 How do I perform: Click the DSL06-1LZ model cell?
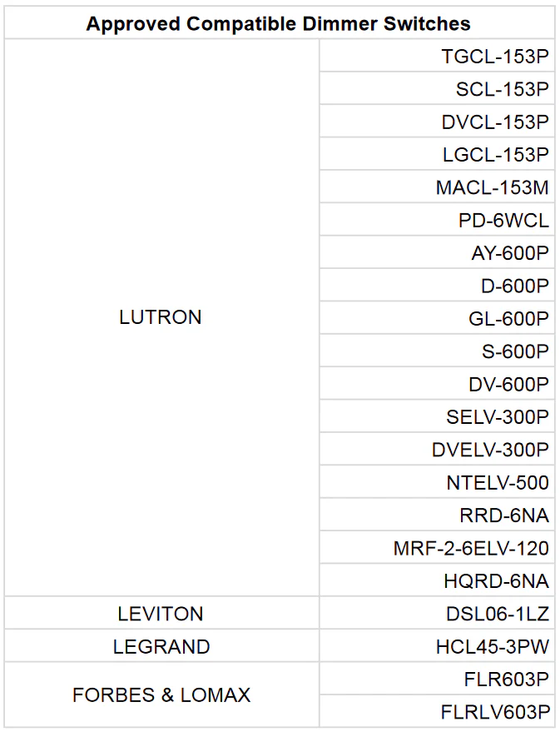click(498, 614)
